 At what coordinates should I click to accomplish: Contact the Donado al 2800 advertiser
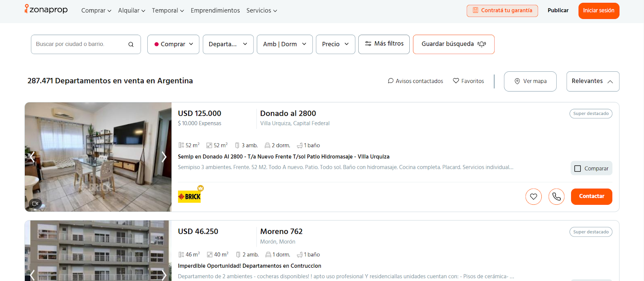tap(591, 197)
